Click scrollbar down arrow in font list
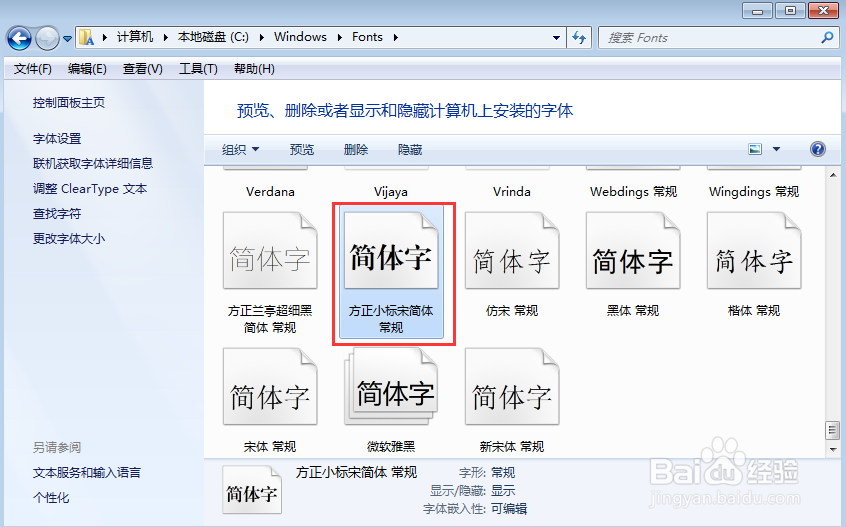Viewport: 846px width, 527px height. coord(833,449)
